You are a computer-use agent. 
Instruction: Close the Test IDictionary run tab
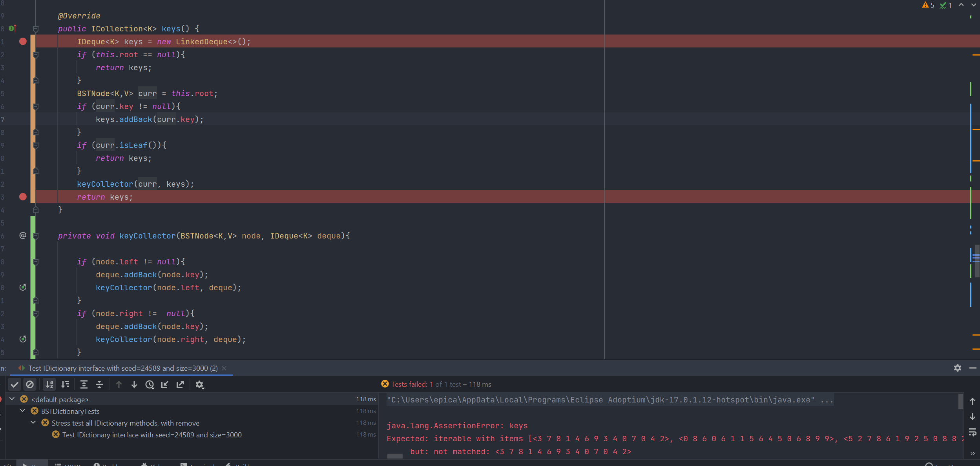224,368
